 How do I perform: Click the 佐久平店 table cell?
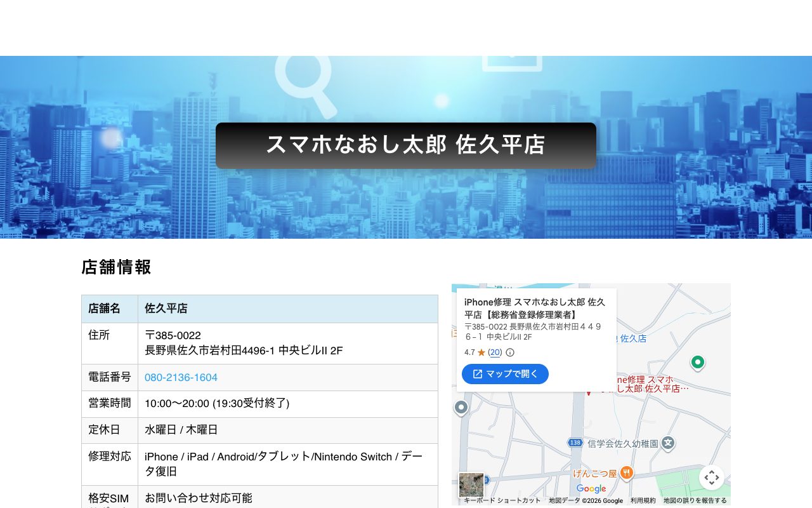tap(288, 309)
